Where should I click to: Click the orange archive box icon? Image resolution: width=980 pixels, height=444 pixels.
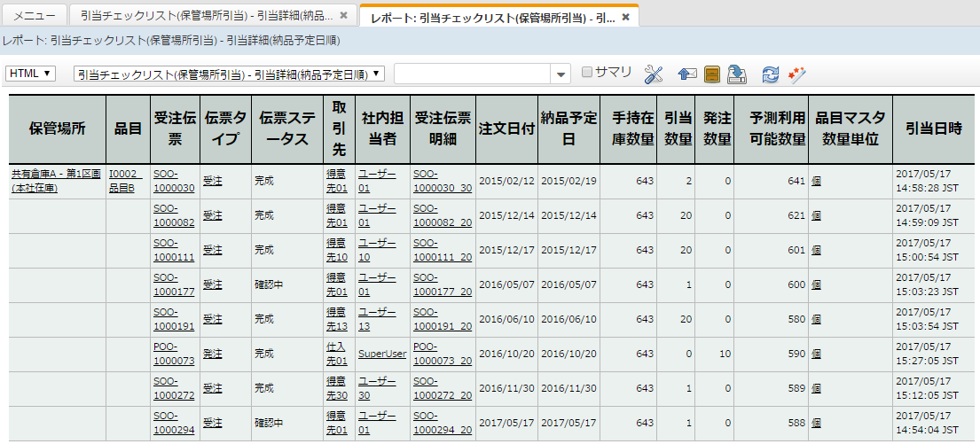711,74
